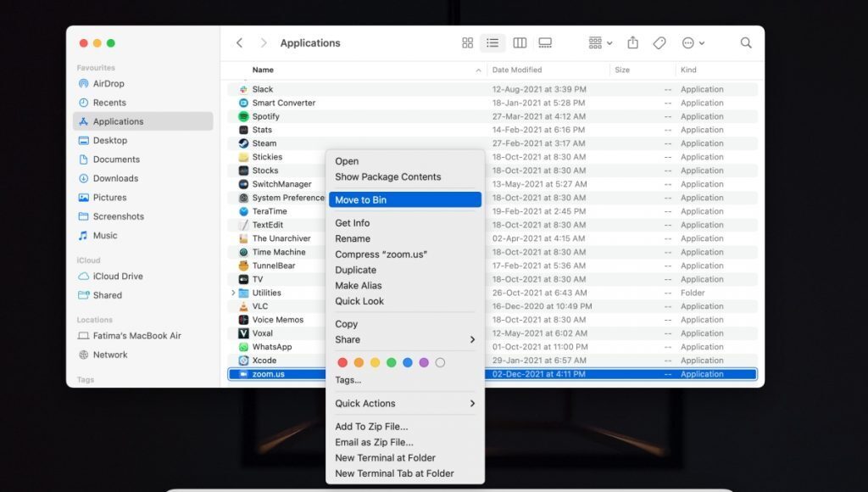This screenshot has height=492, width=868.
Task: Open the grouping options dropdown
Action: (596, 42)
